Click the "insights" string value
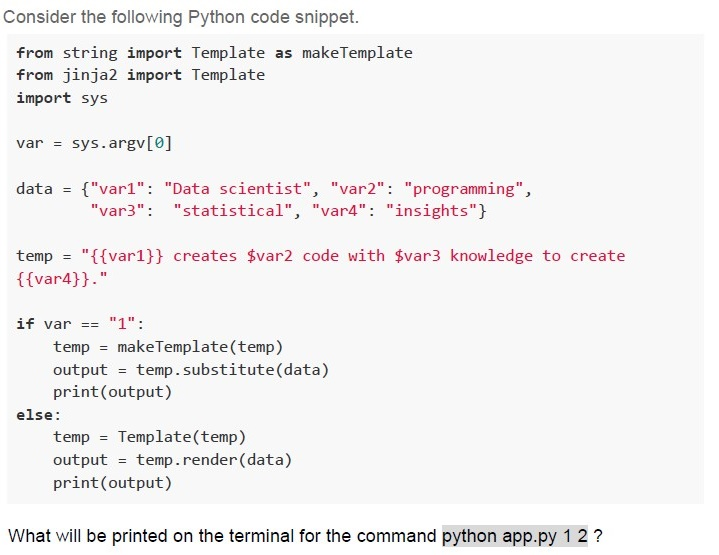719x555 pixels. [431, 211]
